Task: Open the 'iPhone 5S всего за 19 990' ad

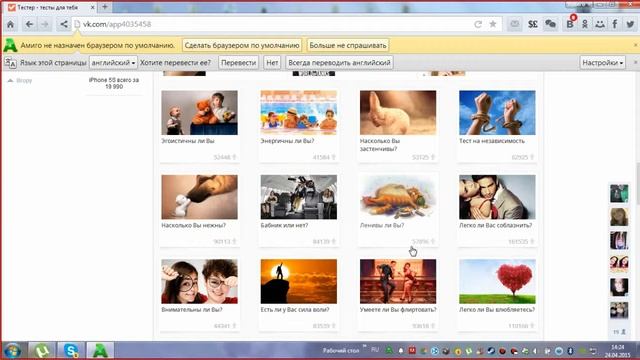Action: tap(114, 83)
